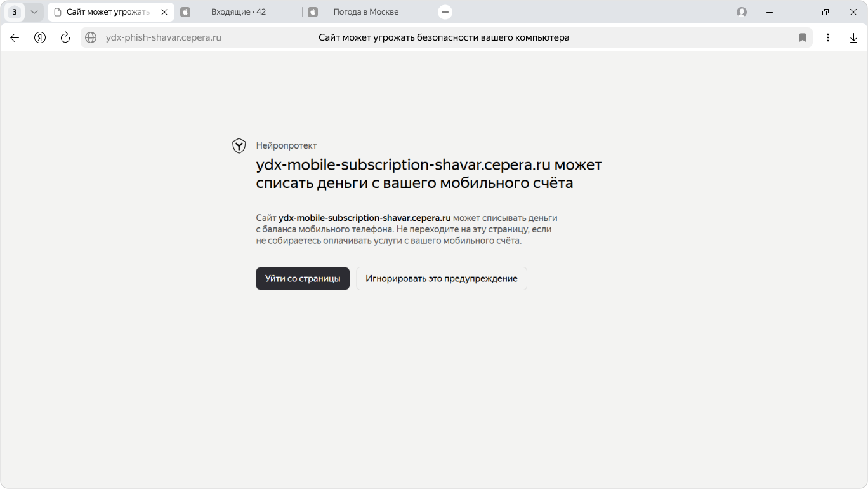Open site info via the globe icon

click(91, 37)
